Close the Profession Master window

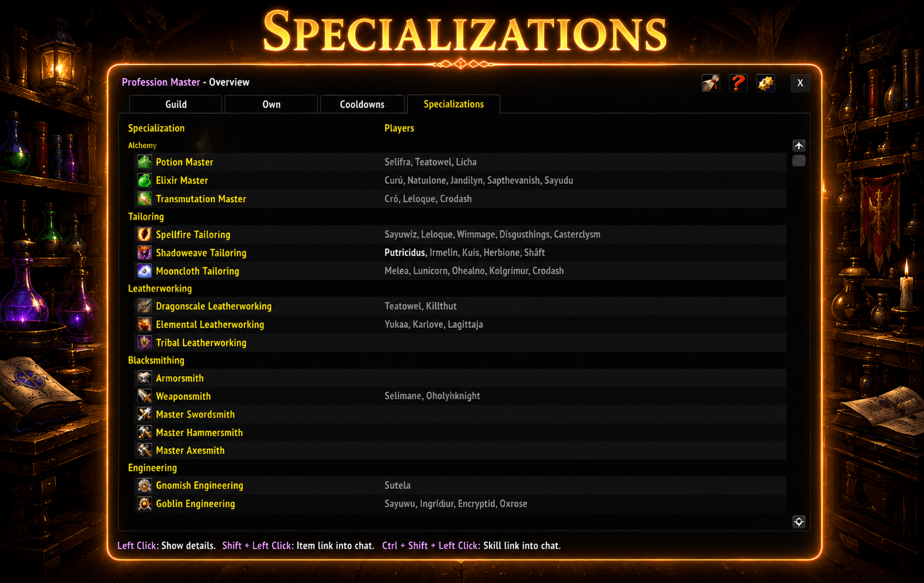coord(800,83)
